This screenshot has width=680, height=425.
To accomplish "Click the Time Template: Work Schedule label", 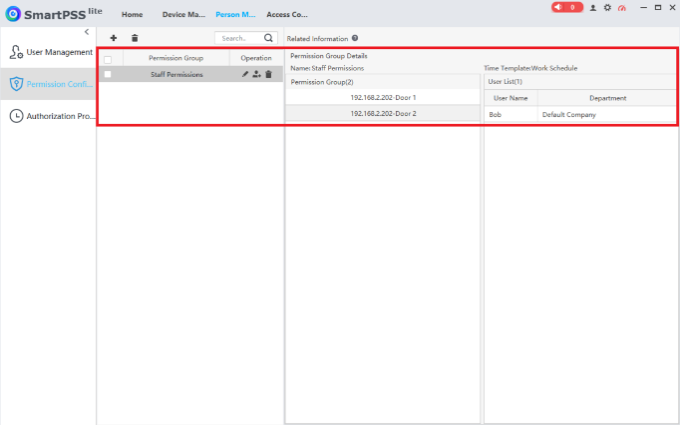I will pos(530,68).
